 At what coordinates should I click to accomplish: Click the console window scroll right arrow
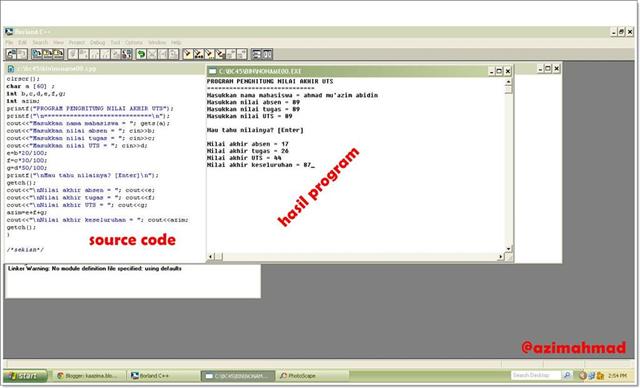click(x=501, y=256)
